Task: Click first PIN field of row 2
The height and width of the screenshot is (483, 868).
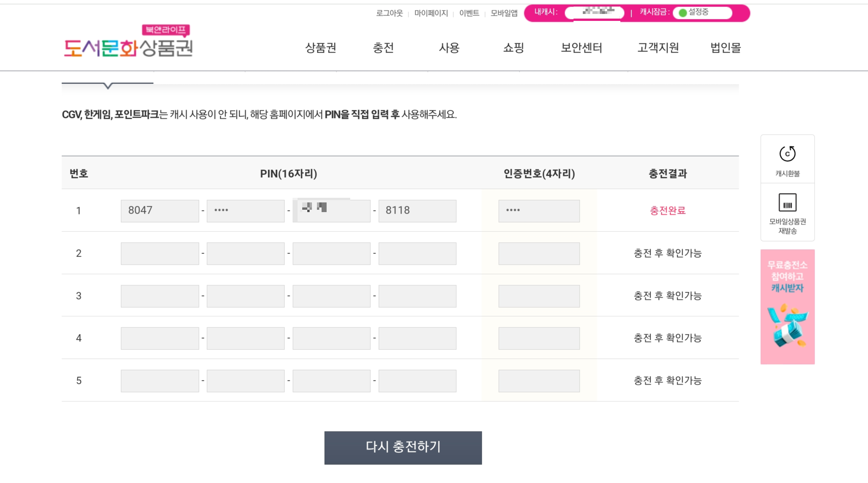Action: 160,253
